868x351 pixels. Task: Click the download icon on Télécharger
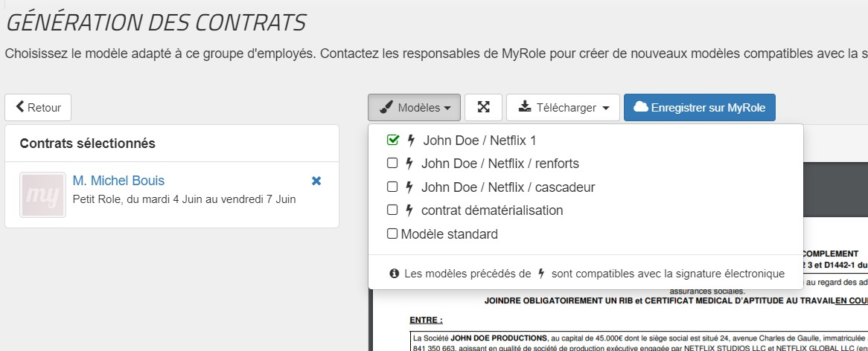[x=524, y=107]
